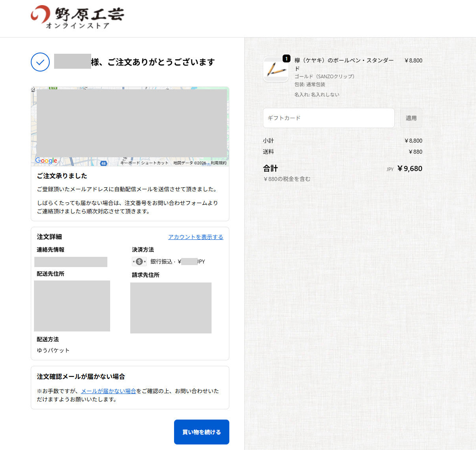This screenshot has width=476, height=450.
Task: Click the 野原工芸 online store logo
Action: tap(77, 18)
